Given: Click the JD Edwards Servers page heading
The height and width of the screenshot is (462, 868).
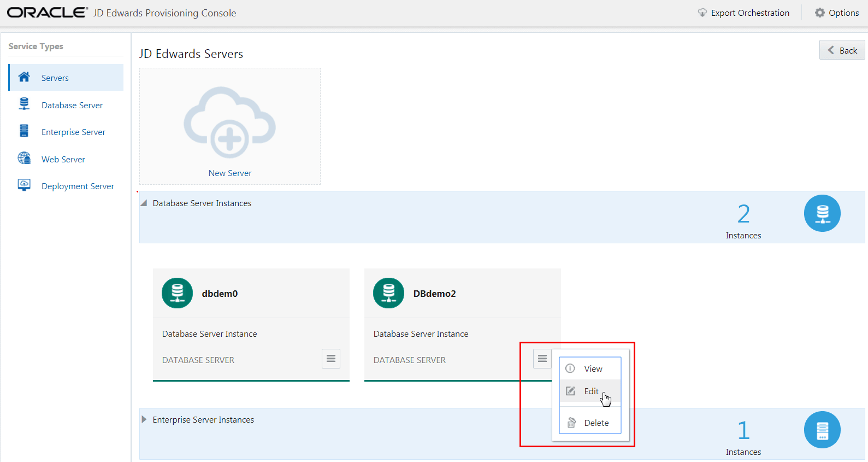Looking at the screenshot, I should [191, 54].
